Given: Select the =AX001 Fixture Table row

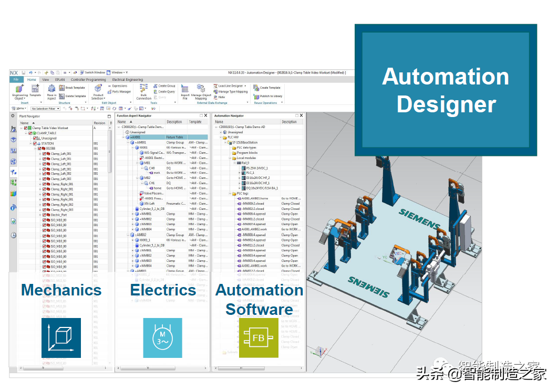Looking at the screenshot, I should coord(158,137).
